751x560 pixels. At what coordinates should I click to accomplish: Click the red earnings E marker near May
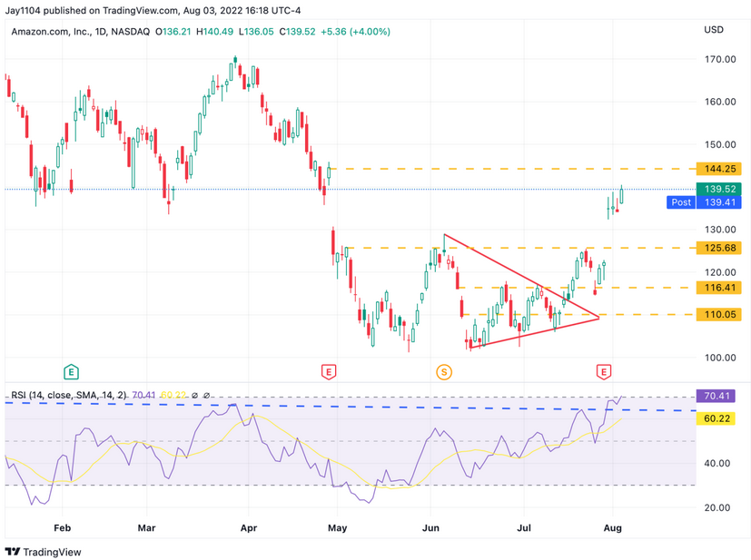[328, 371]
